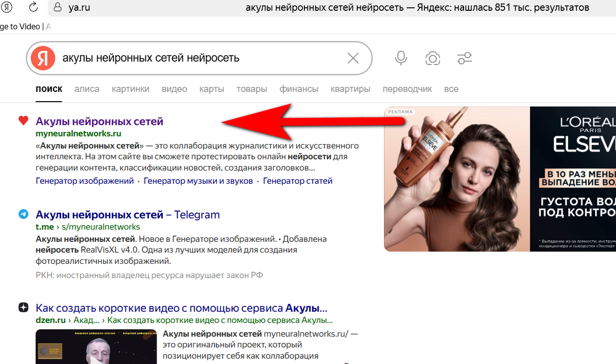Viewport: 616px width, 364px height.
Task: Start voice search with the microphone icon
Action: point(401,58)
